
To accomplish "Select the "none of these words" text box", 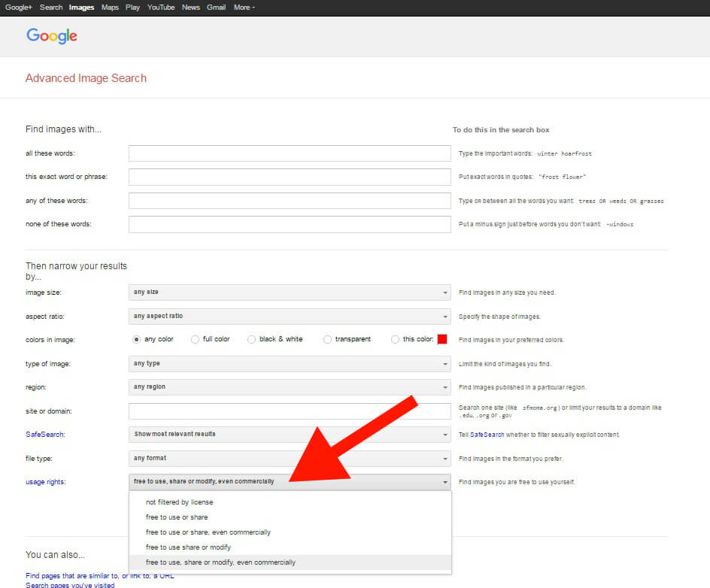I will (x=290, y=224).
